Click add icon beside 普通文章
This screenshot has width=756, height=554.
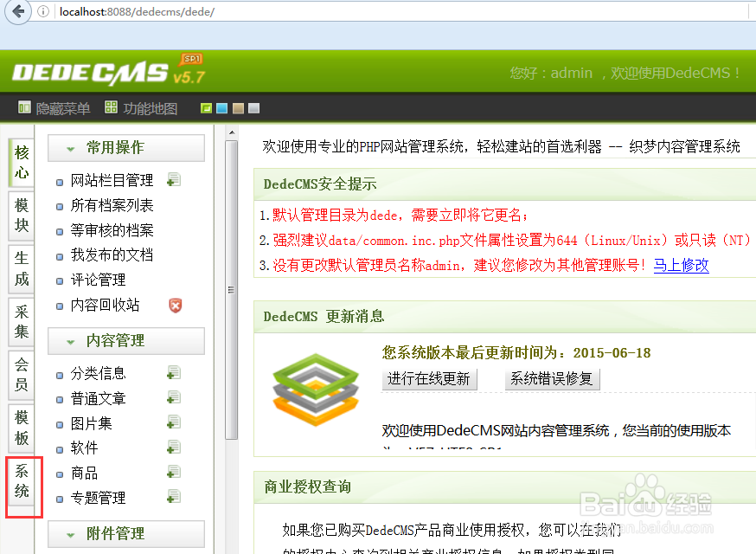click(174, 397)
